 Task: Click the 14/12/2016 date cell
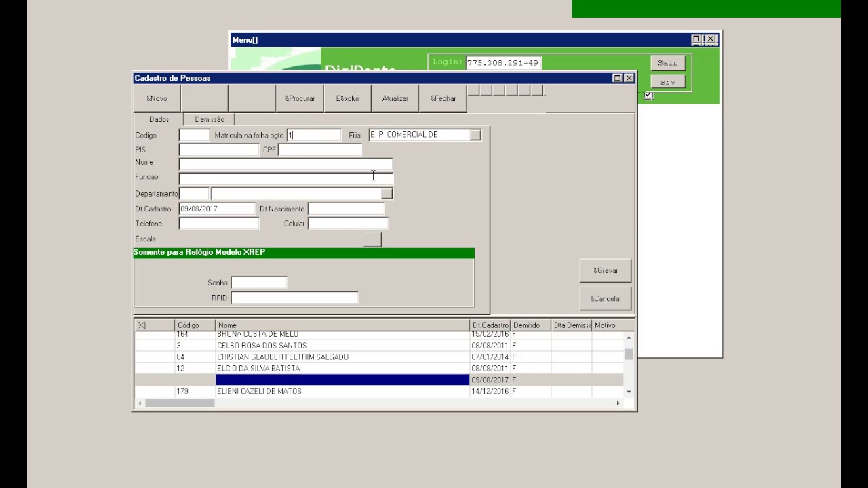[x=490, y=391]
